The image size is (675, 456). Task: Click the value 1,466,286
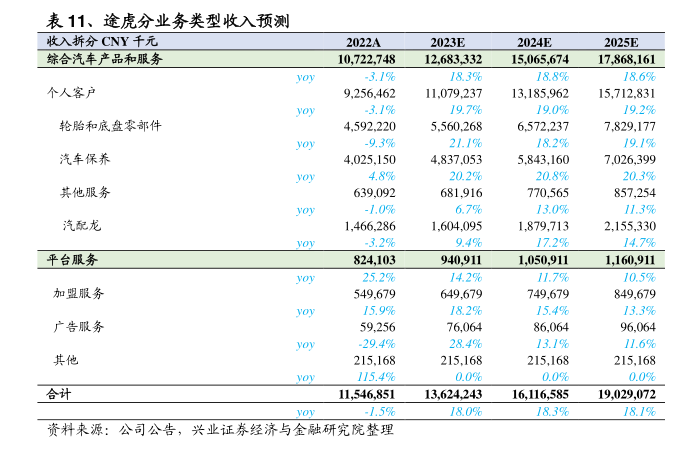point(370,226)
